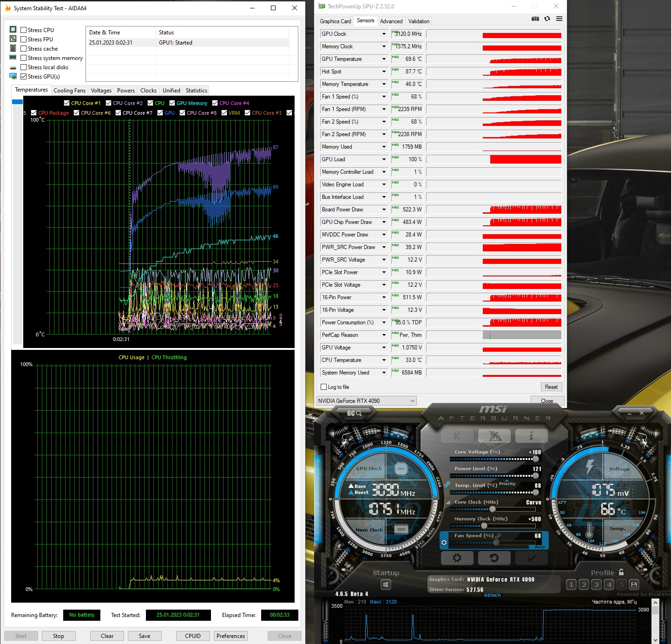Click the GPU-Z refresh icon

coord(547,19)
